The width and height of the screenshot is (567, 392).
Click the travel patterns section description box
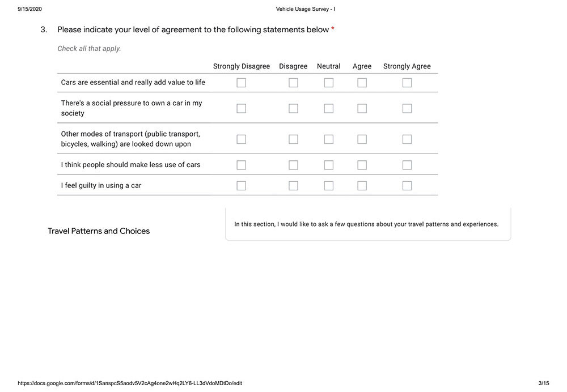(x=368, y=224)
